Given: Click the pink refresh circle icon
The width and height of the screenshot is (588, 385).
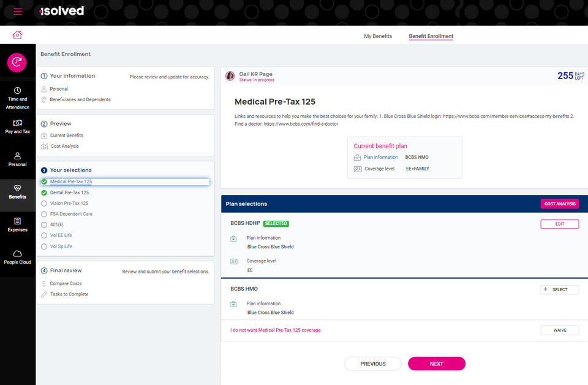Looking at the screenshot, I should [17, 62].
